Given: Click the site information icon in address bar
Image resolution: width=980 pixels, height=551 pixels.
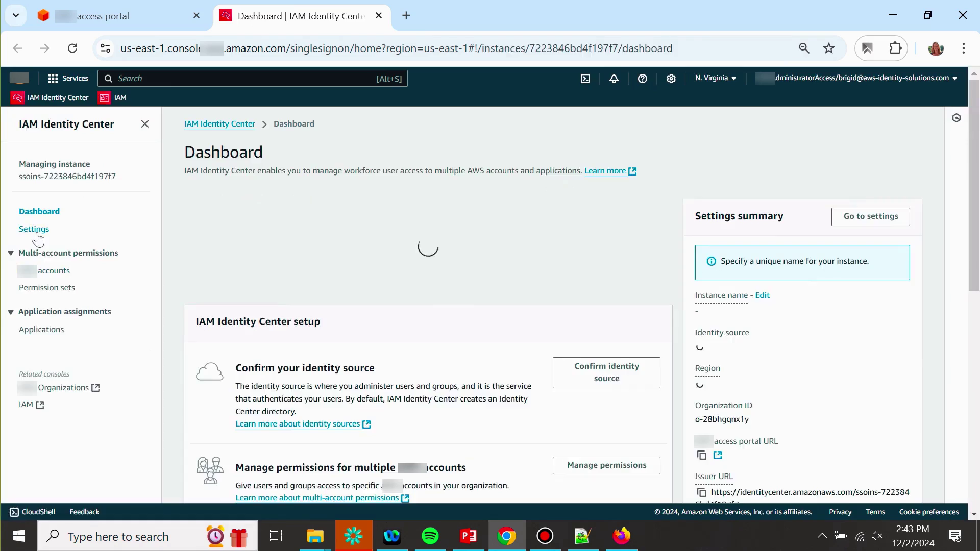Looking at the screenshot, I should point(105,48).
